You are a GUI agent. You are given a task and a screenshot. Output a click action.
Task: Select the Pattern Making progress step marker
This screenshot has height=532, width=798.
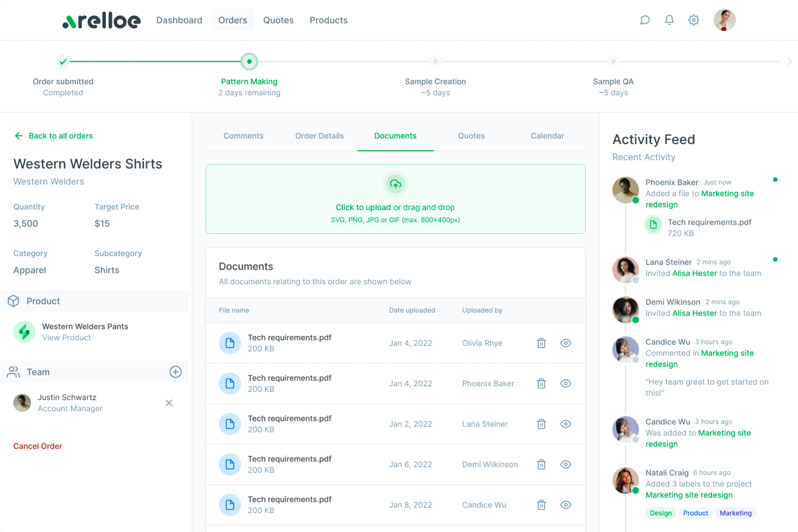pyautogui.click(x=249, y=62)
